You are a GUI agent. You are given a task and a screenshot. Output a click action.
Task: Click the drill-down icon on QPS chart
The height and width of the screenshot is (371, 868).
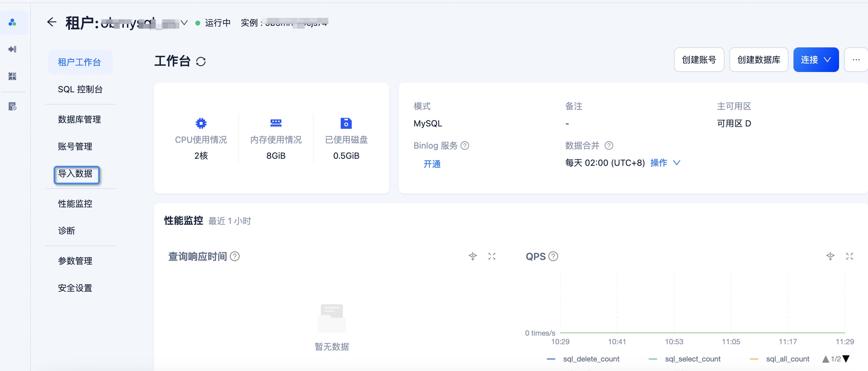[x=830, y=256]
